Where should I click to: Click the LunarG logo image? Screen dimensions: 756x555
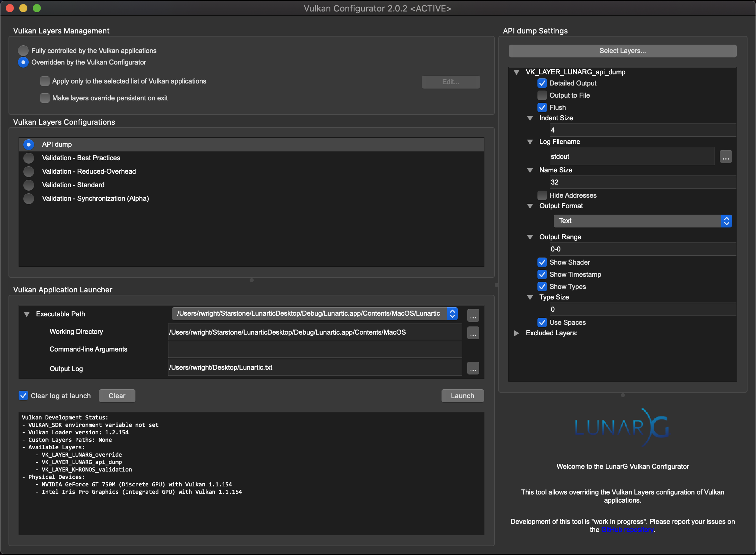tap(622, 427)
